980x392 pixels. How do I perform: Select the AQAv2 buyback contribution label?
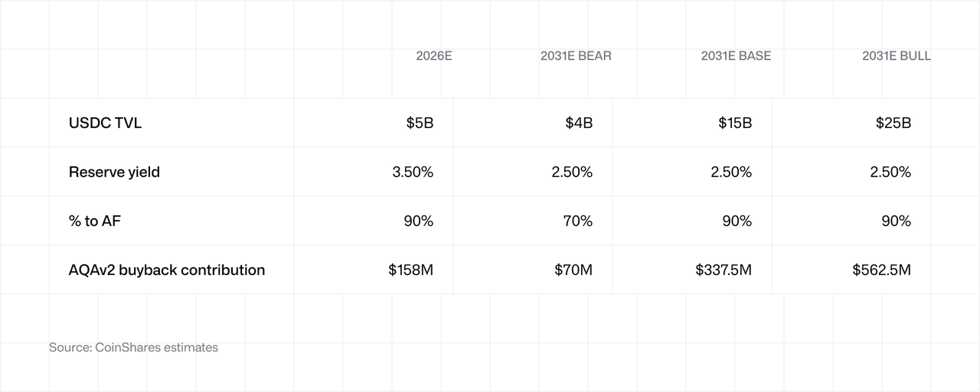[167, 269]
